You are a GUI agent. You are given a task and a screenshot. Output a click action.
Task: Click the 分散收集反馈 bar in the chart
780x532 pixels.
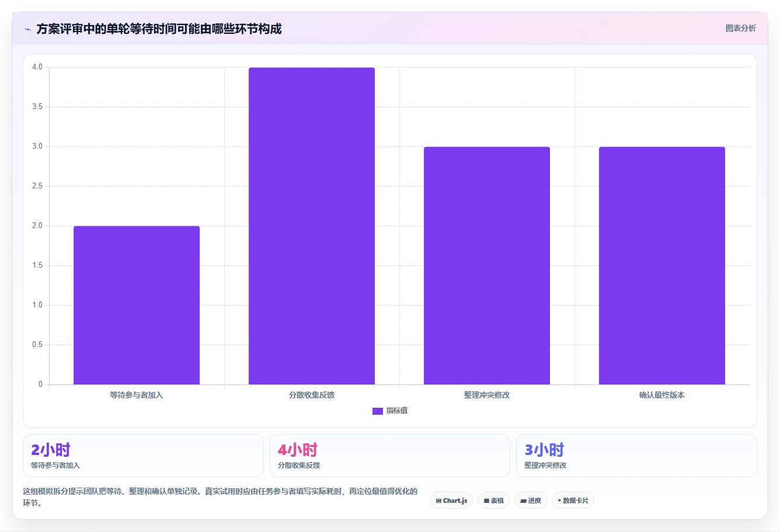(x=312, y=226)
